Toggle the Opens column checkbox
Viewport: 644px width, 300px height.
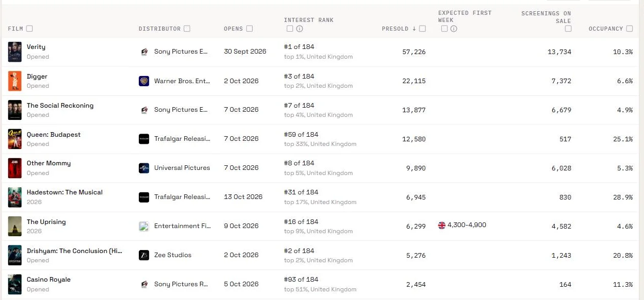pyautogui.click(x=250, y=29)
